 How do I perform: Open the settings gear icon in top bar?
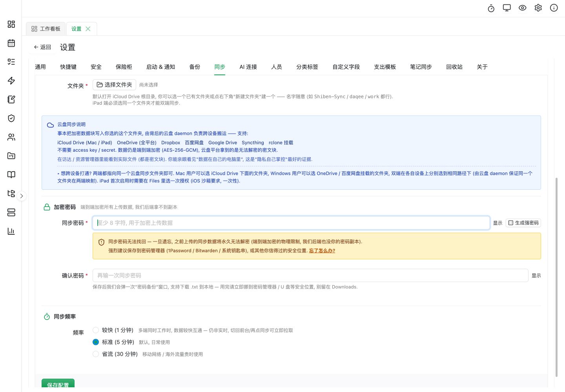[x=538, y=8]
